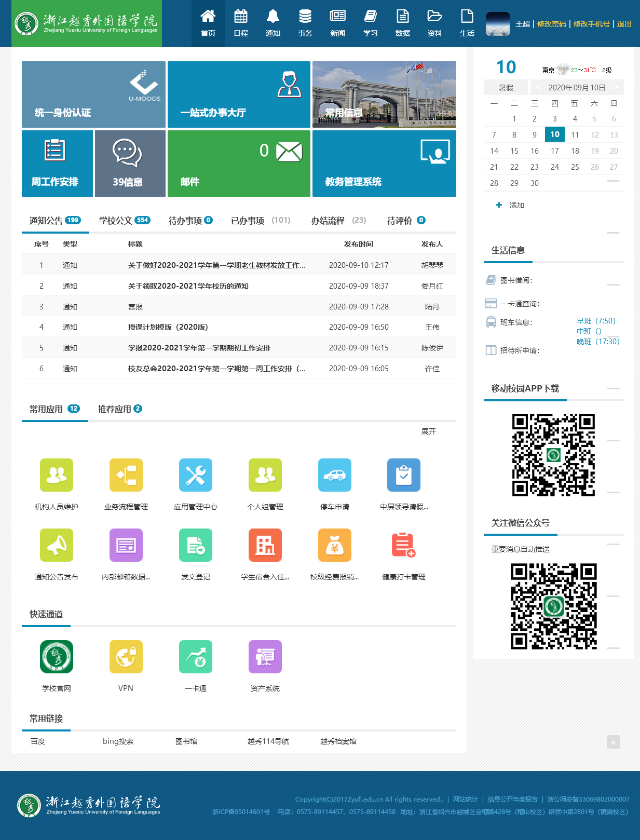Launch the 应用管理中心 app icon

pos(195,475)
